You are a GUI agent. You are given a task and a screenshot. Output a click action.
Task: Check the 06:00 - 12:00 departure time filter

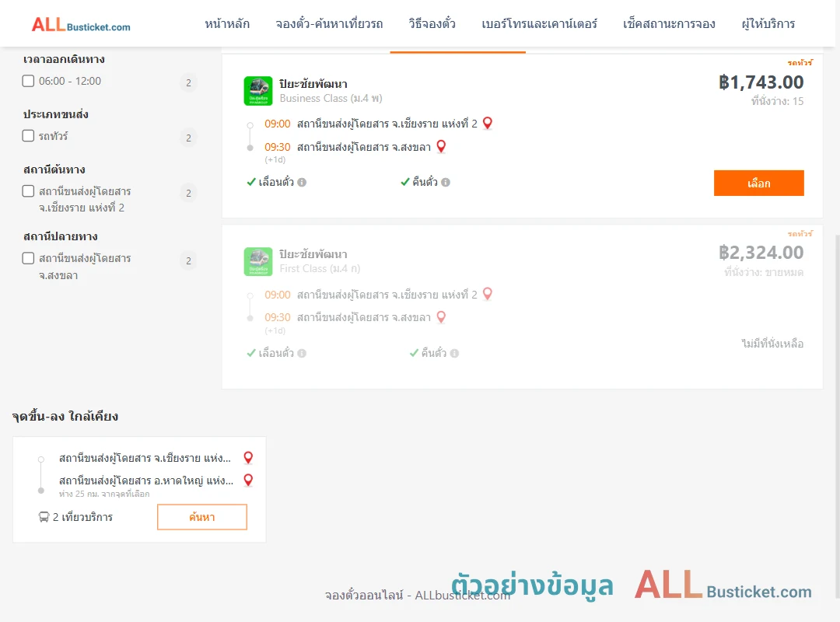coord(29,81)
